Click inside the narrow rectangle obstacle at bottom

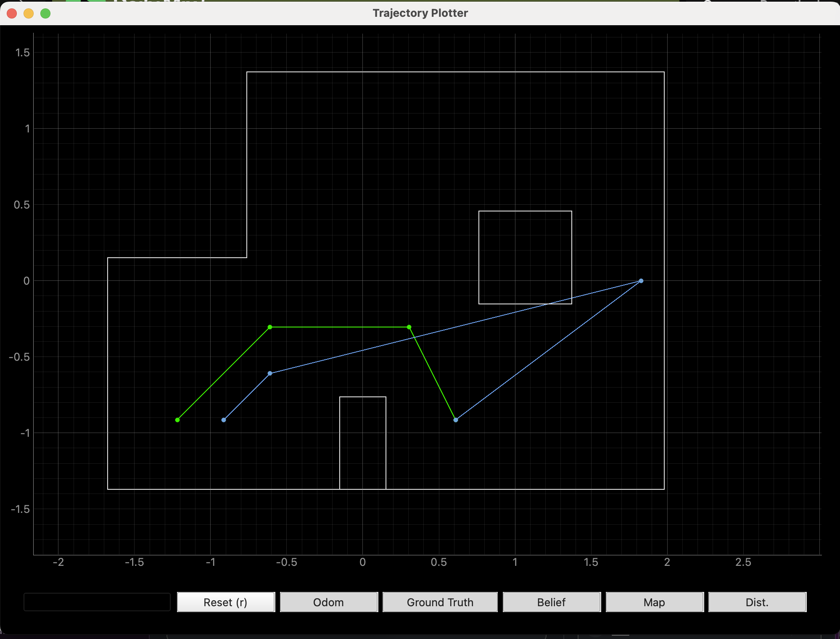363,443
